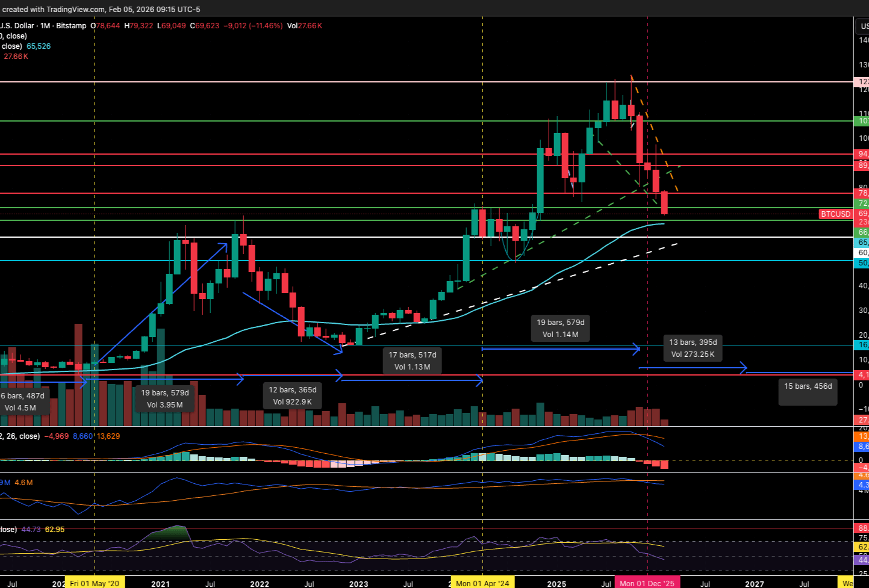Select the 'Mon 01 Apr '24' date marker

(482, 583)
